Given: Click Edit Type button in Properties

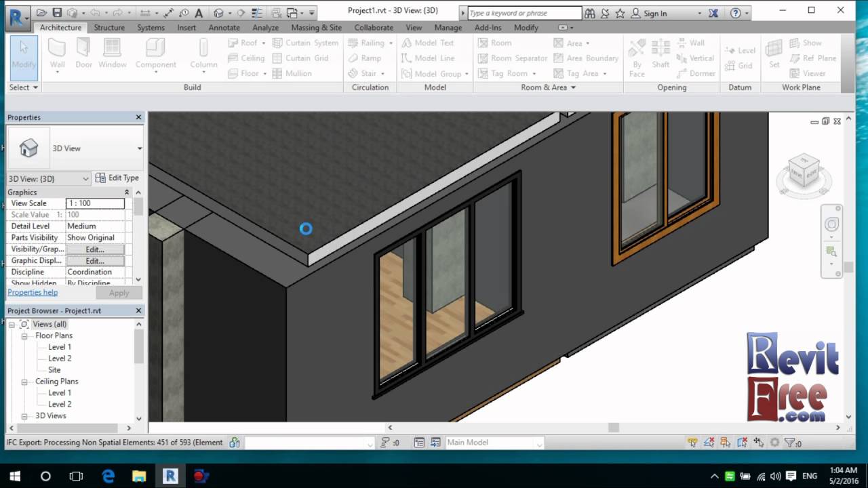Looking at the screenshot, I should click(x=117, y=178).
